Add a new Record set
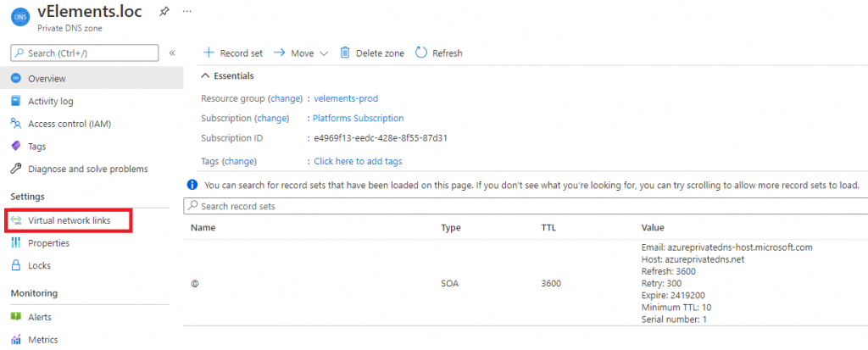 [234, 53]
